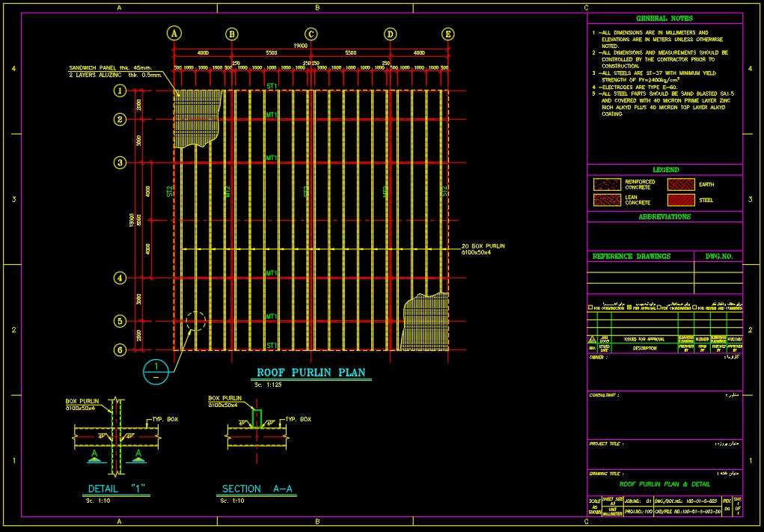
Task: Select green box purlin in Section A-A
Action: (257, 418)
